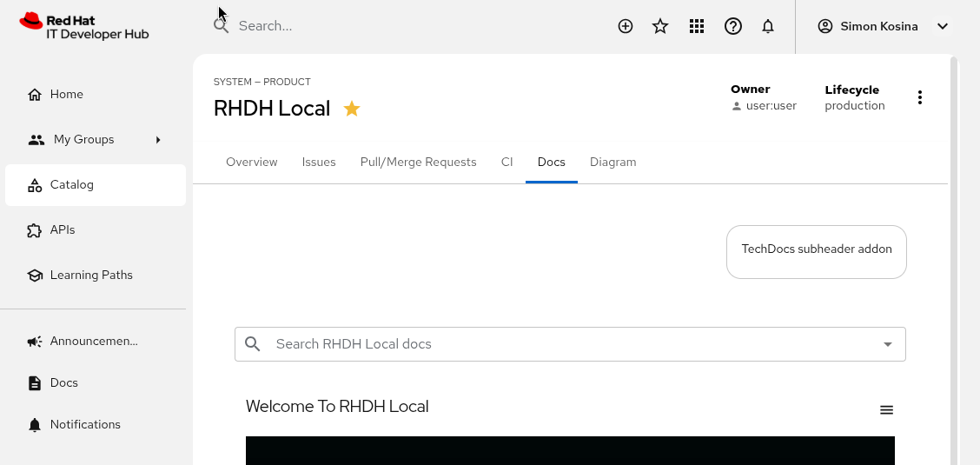This screenshot has height=465, width=980.
Task: Click the user:user owner link
Action: (x=771, y=106)
